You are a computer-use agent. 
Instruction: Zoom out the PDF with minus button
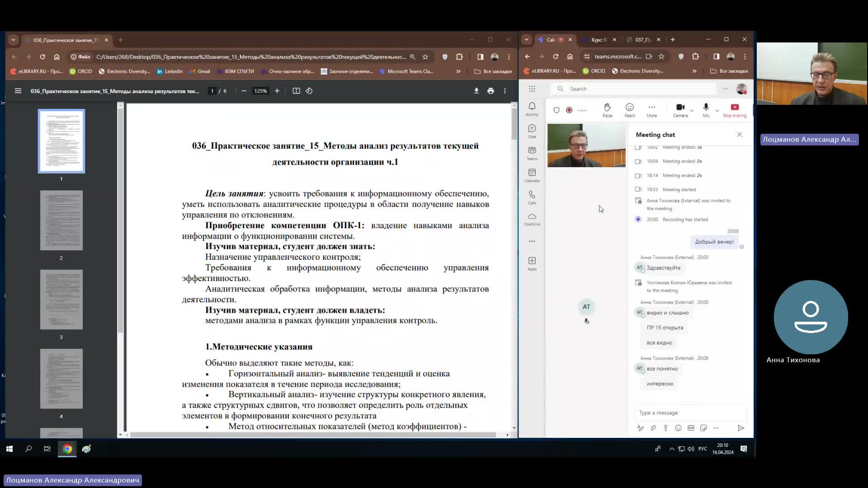[244, 91]
